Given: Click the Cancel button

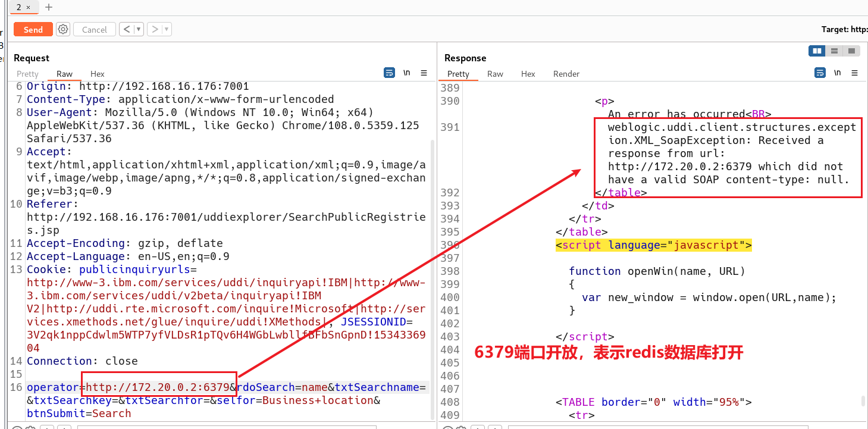Looking at the screenshot, I should (95, 29).
